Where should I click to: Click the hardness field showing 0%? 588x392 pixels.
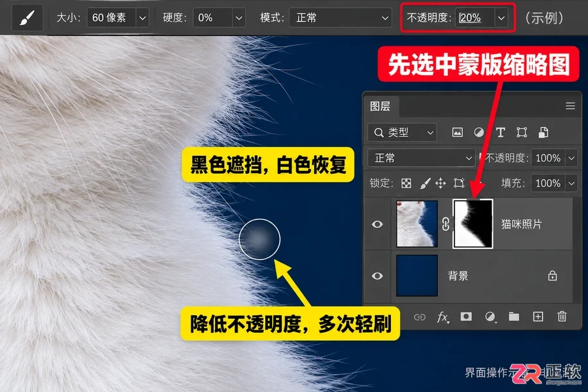pos(212,17)
